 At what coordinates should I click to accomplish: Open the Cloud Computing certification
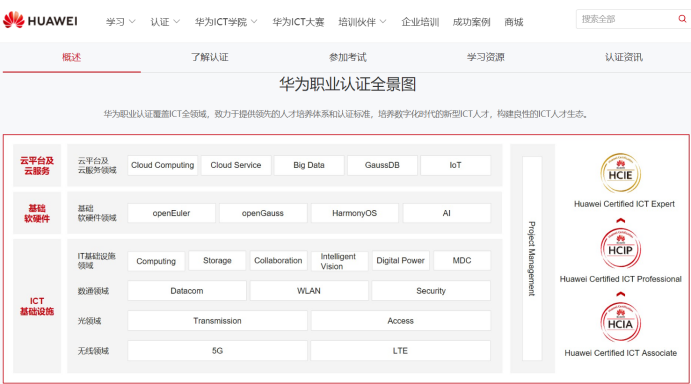pyautogui.click(x=163, y=165)
